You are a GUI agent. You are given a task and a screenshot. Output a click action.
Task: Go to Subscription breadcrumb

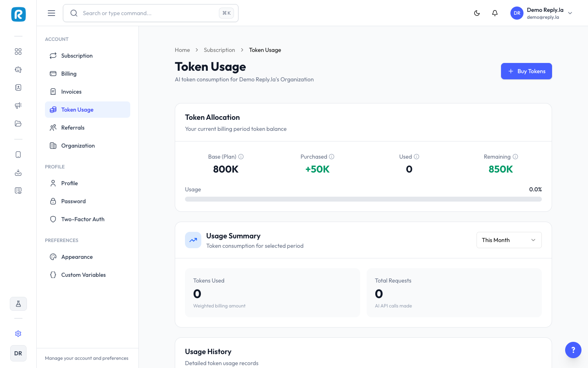click(x=219, y=50)
